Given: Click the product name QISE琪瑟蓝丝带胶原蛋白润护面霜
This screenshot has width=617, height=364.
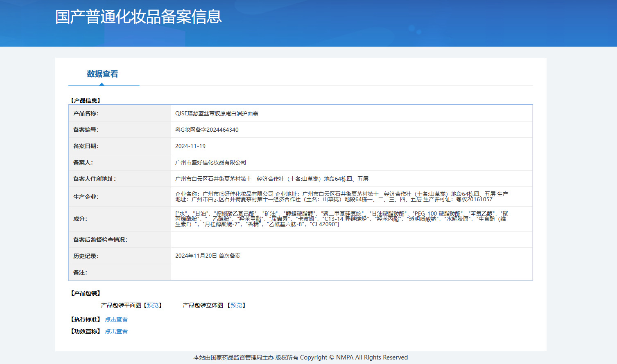Looking at the screenshot, I should click(217, 113).
